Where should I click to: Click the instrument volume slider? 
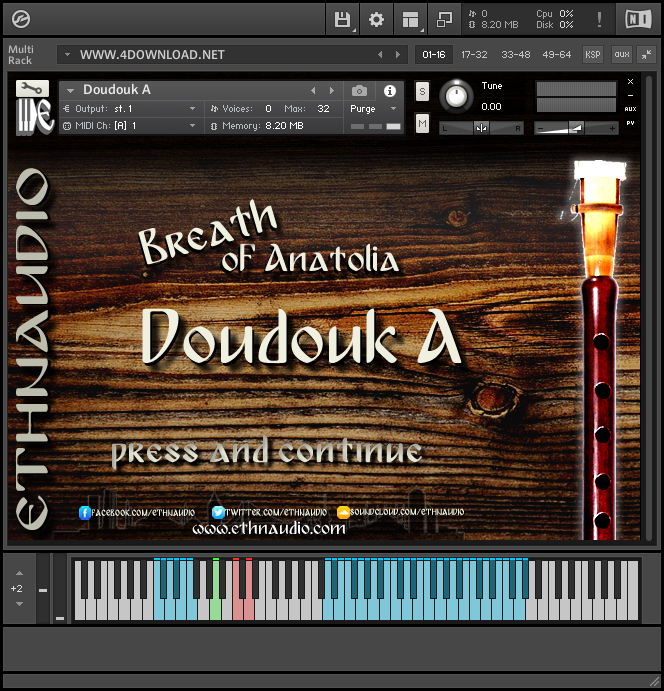pos(576,128)
